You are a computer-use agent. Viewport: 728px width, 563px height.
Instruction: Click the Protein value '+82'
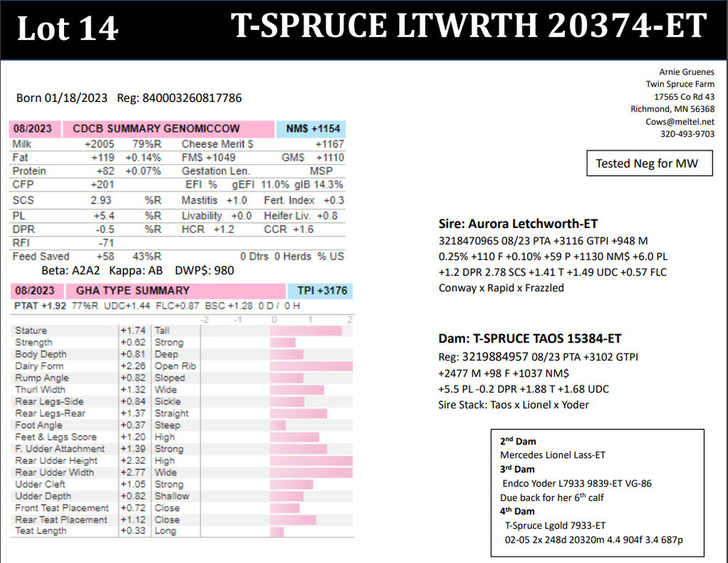click(106, 171)
